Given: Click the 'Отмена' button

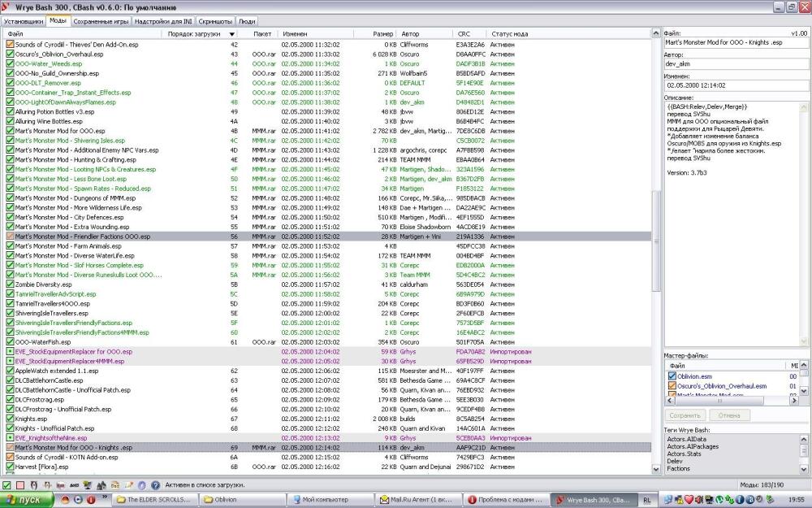Looking at the screenshot, I should tap(728, 415).
